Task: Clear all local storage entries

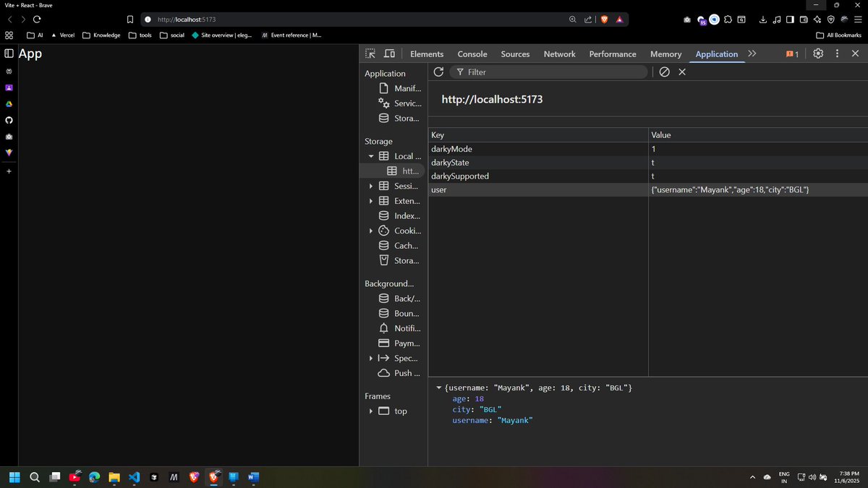Action: 664,72
